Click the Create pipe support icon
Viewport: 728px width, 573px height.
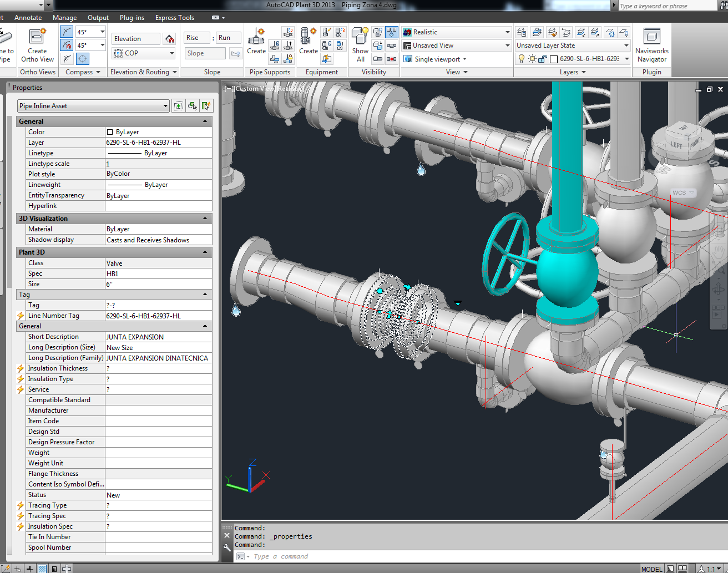[x=256, y=37]
